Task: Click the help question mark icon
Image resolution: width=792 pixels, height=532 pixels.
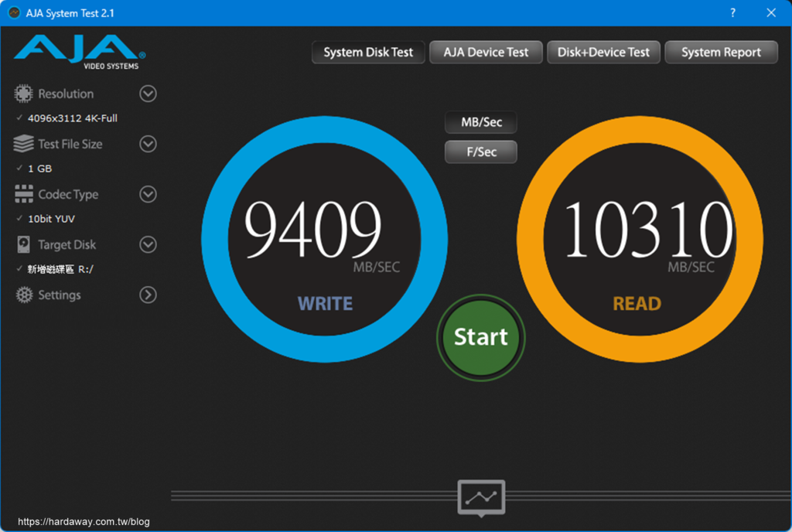Action: pyautogui.click(x=732, y=12)
